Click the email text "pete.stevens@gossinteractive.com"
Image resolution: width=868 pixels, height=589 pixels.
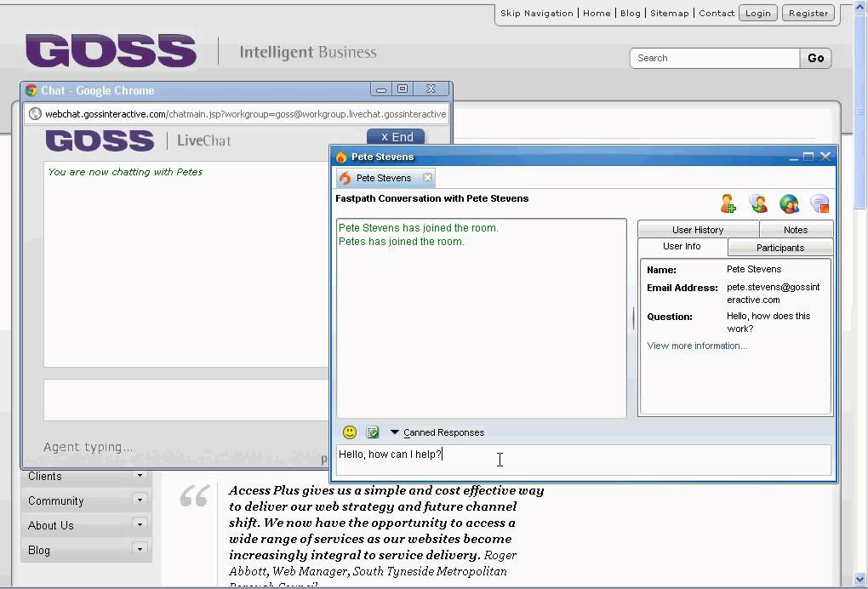[773, 294]
